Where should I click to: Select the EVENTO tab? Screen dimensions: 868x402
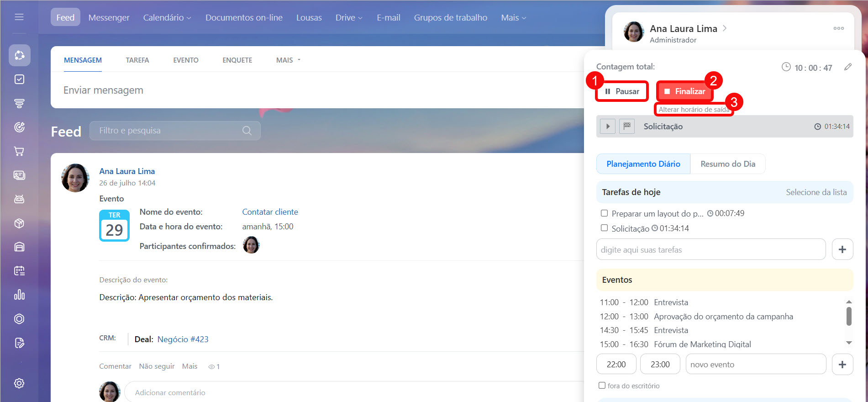tap(186, 60)
